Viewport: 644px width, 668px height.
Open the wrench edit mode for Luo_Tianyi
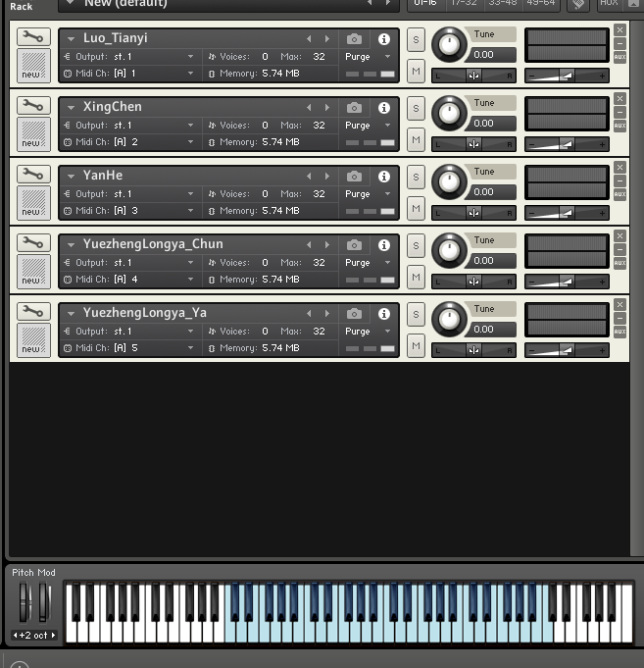(33, 37)
